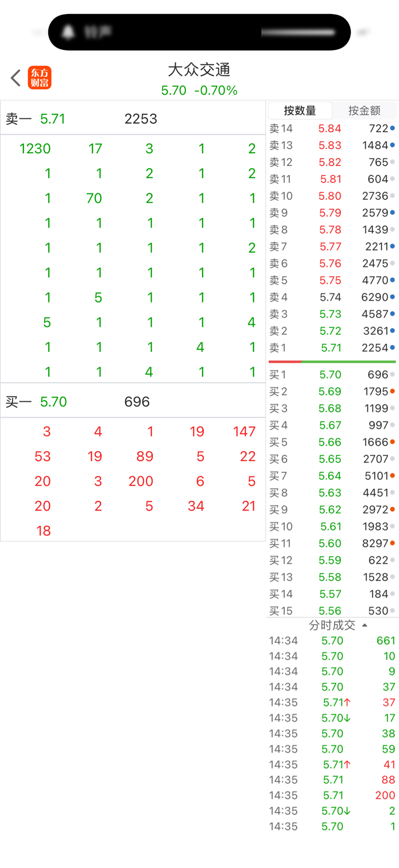This screenshot has height=868, width=399.
Task: Select the buy order quantity 200
Action: click(x=141, y=481)
